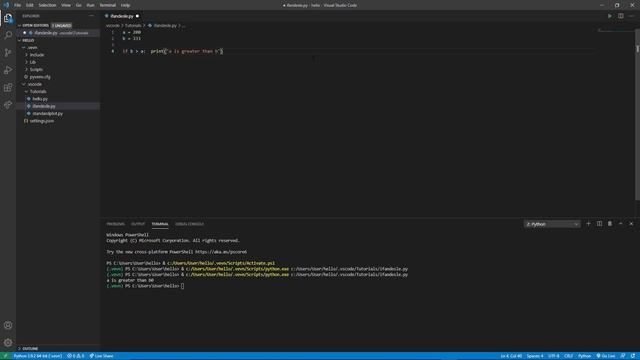Maximize the terminal panel with the caret icon
This screenshot has height=360, width=640.
620,224
